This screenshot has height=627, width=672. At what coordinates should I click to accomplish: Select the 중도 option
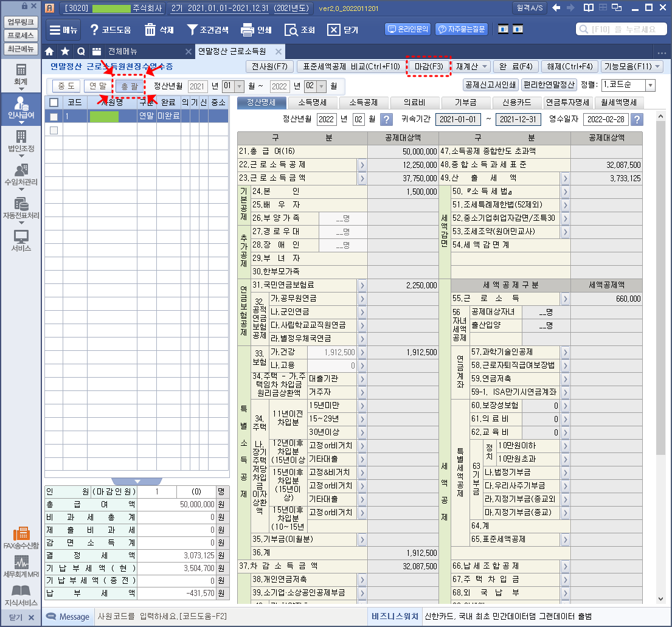coord(66,86)
